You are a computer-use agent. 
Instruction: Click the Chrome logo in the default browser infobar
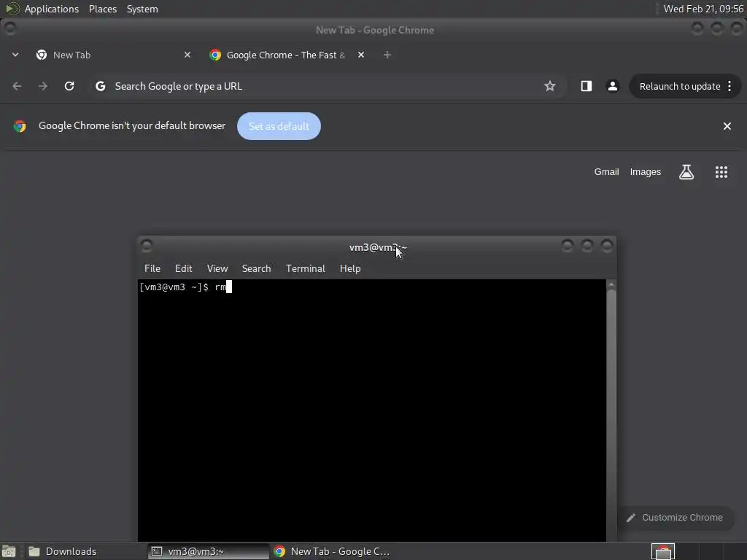[20, 126]
